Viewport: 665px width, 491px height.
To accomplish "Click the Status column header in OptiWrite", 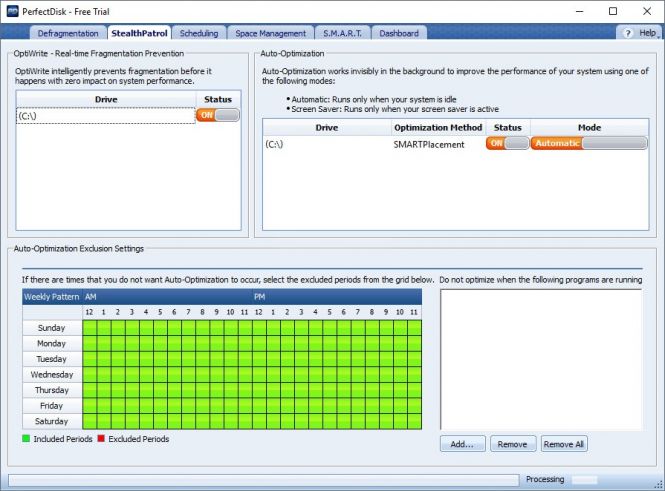I will [218, 100].
